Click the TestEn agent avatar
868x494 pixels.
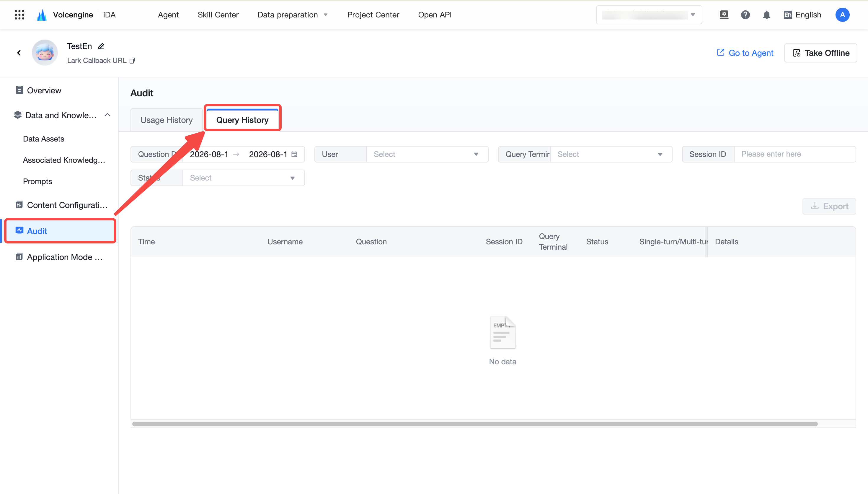[x=45, y=53]
